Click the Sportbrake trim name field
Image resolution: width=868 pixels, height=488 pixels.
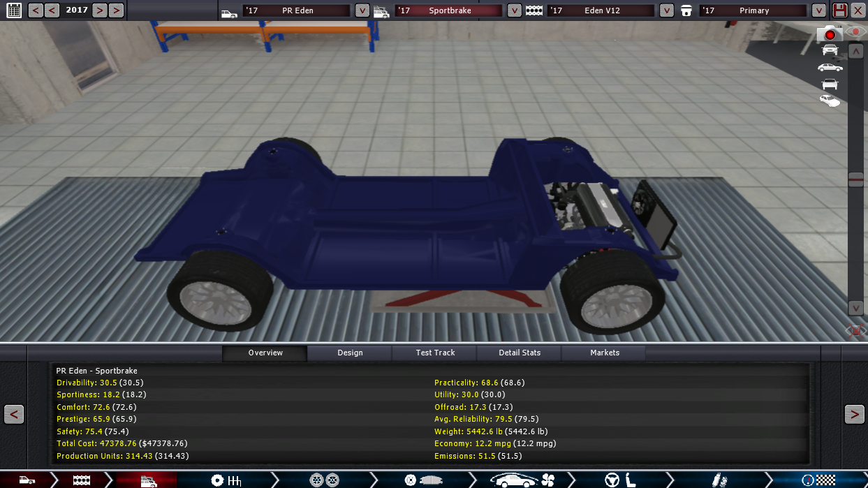pos(448,10)
